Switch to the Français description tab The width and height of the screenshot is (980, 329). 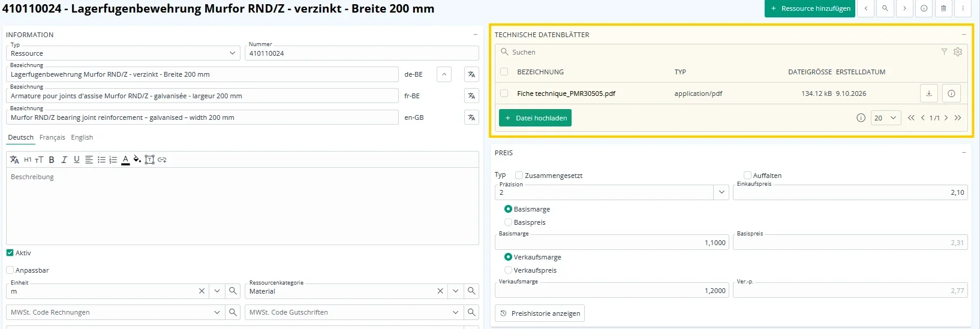(x=52, y=137)
